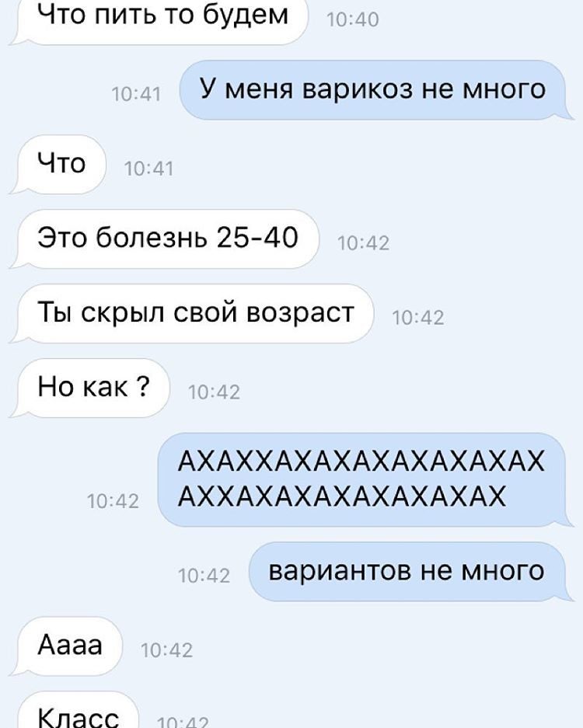Tap the timestamp beside 'вариантов не много'

tap(204, 576)
